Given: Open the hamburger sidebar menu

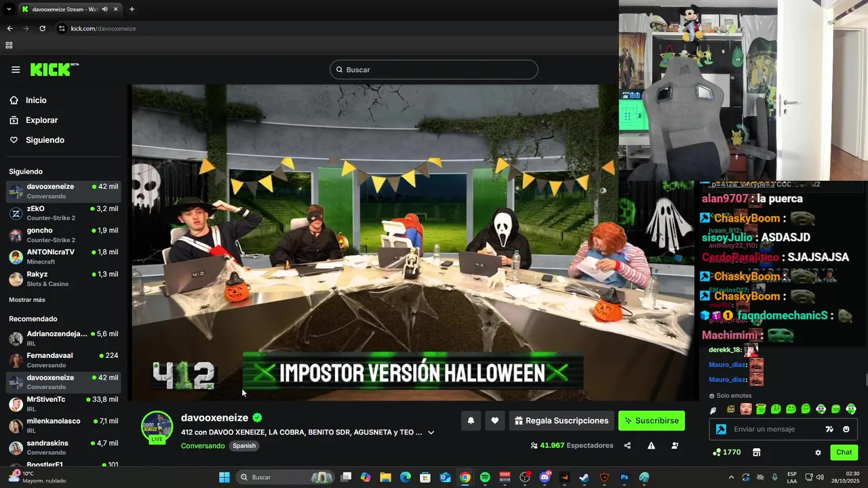Looking at the screenshot, I should click(16, 70).
